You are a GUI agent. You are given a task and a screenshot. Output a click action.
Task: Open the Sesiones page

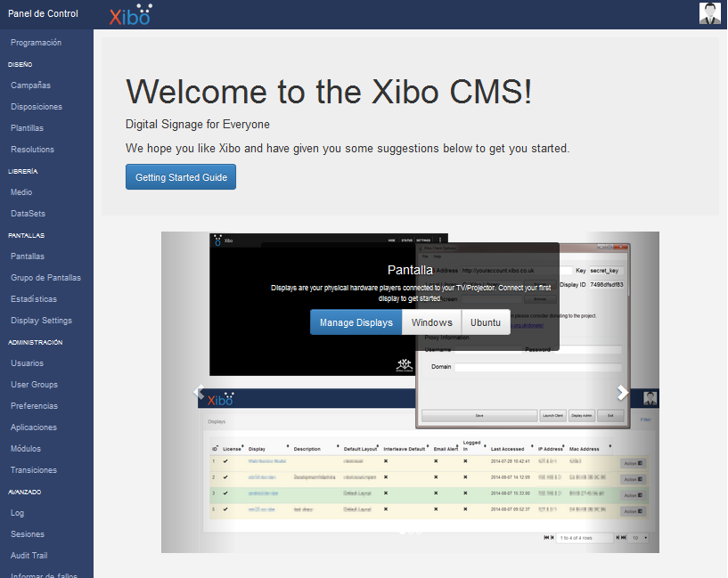[28, 534]
